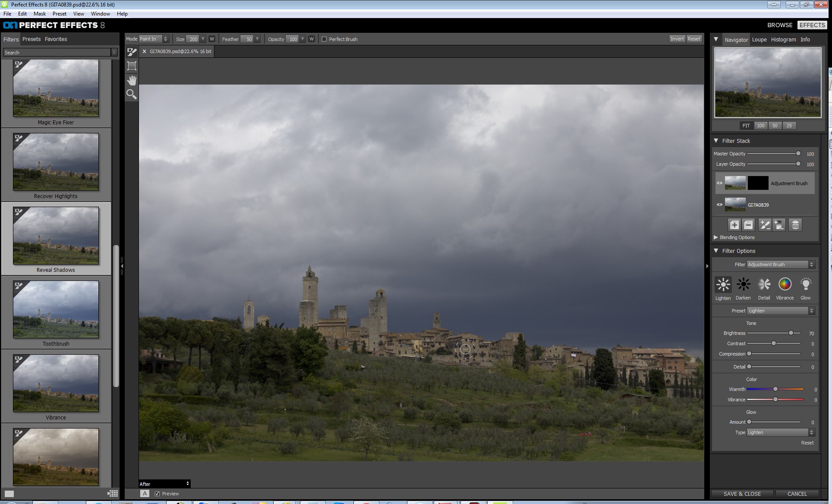832x504 pixels.
Task: Uncheck the Preview checkbox
Action: (x=157, y=494)
